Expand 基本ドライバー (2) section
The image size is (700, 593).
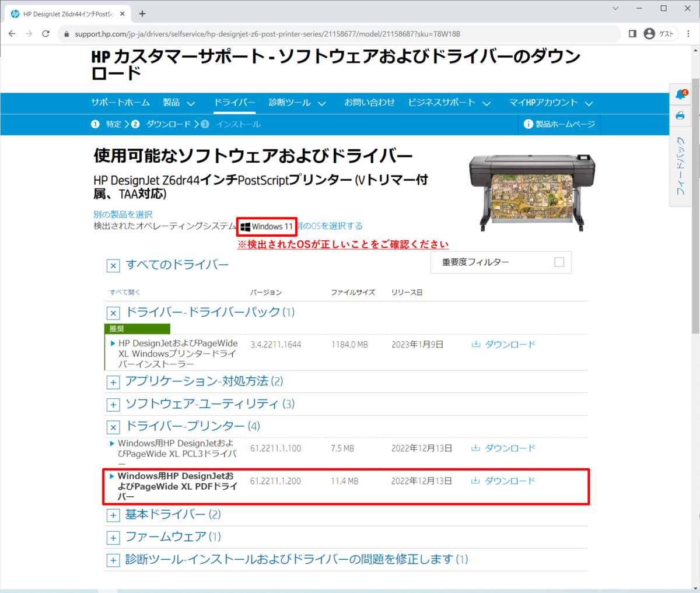pyautogui.click(x=113, y=515)
